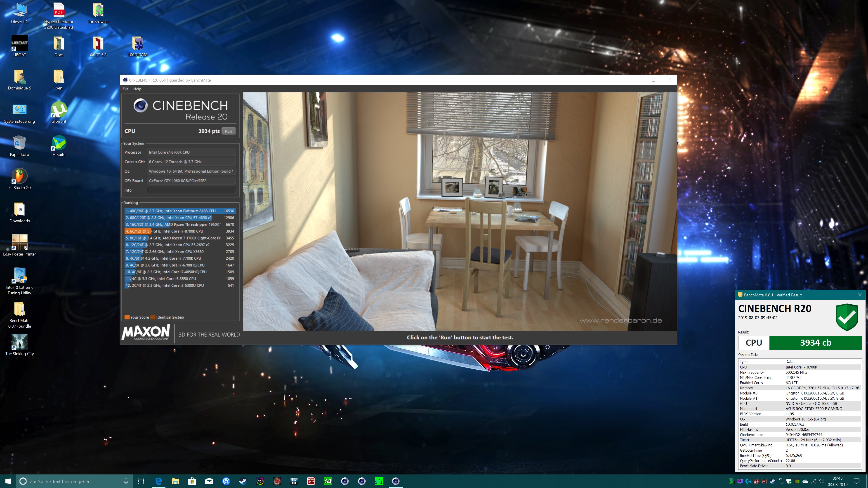The width and height of the screenshot is (868, 488).
Task: Open the Help menu in Cinebench
Action: point(137,89)
